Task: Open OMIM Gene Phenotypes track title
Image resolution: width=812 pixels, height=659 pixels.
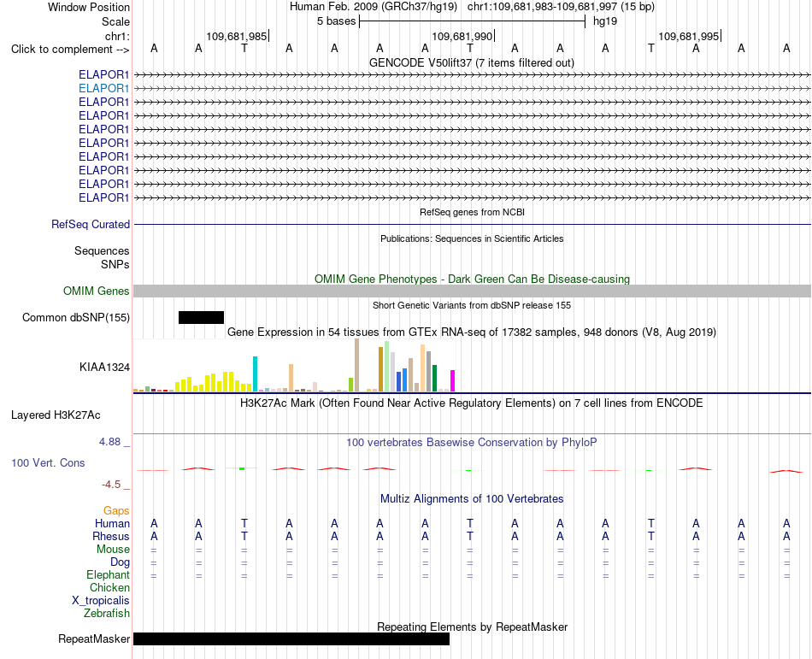Action: (x=472, y=279)
